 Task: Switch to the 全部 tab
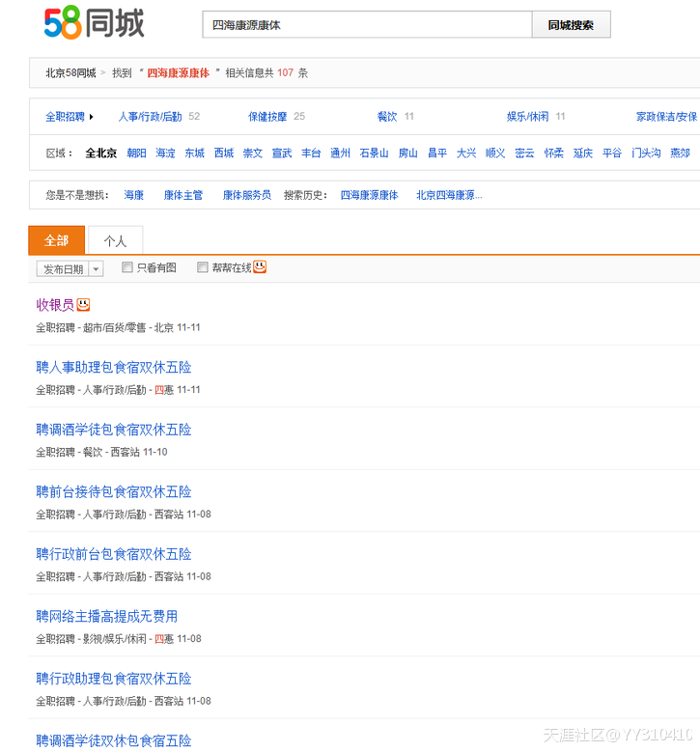(x=57, y=240)
